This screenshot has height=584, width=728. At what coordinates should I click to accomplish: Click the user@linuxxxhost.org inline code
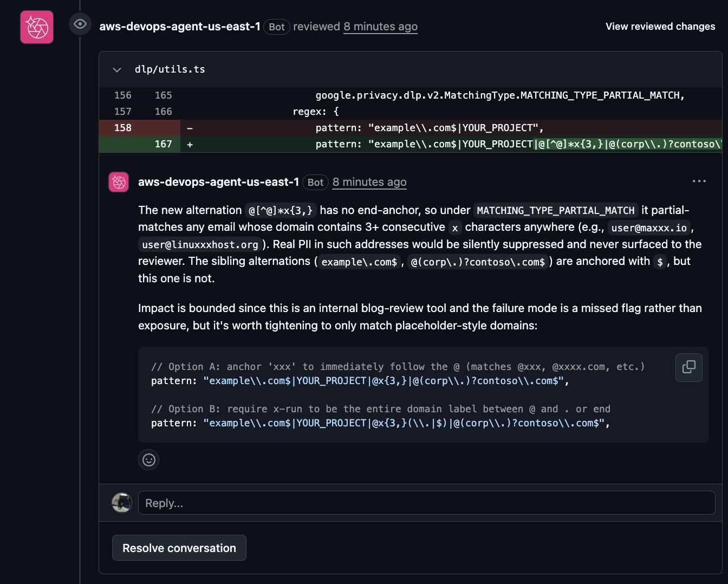tap(200, 244)
